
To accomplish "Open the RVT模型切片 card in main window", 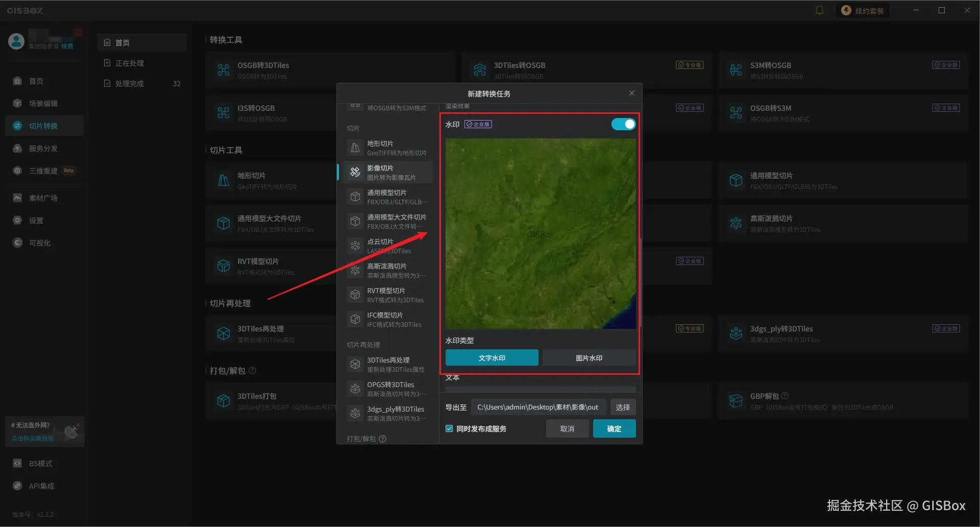I will [x=271, y=266].
